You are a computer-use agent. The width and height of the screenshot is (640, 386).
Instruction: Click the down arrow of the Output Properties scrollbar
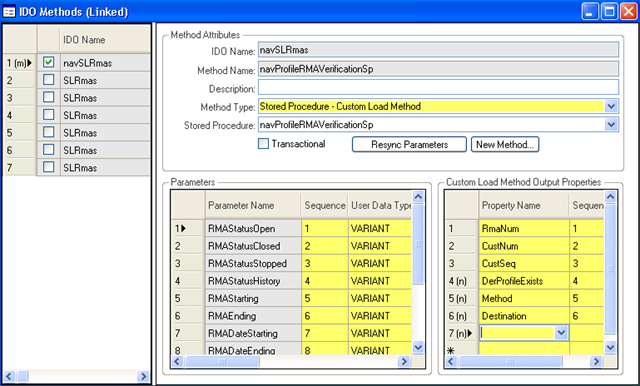click(x=610, y=347)
